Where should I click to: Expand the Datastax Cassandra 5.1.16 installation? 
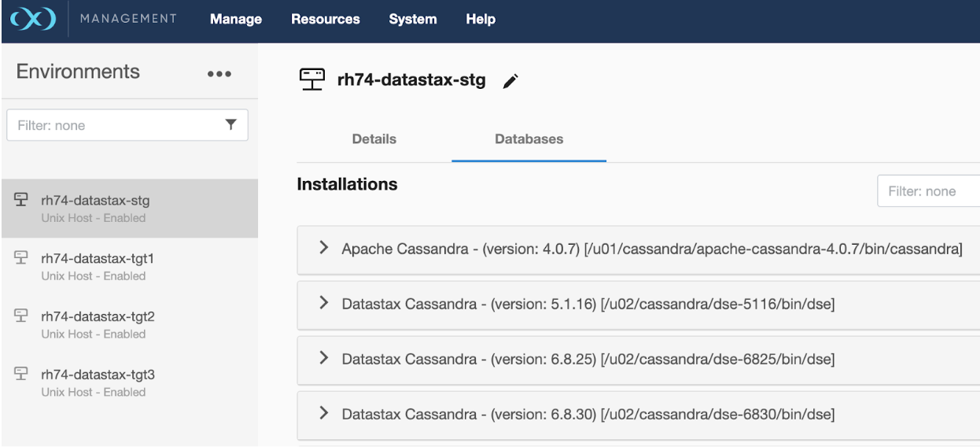tap(323, 303)
